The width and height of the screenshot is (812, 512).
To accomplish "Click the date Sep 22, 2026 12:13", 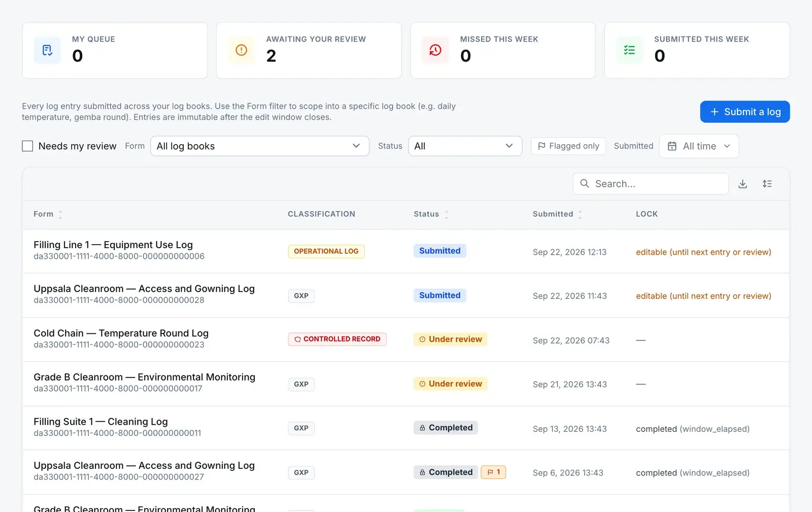I will tap(569, 252).
